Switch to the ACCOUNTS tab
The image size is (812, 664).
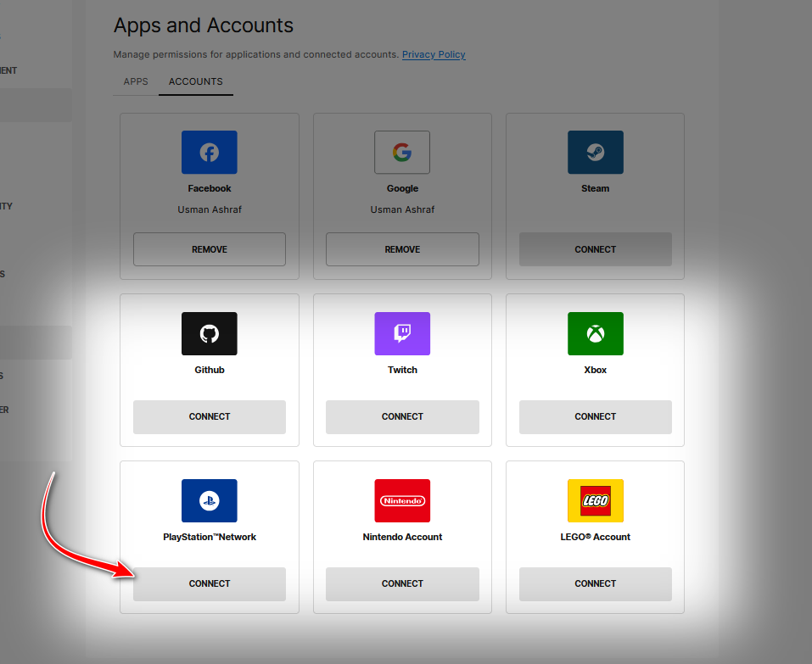click(x=195, y=81)
